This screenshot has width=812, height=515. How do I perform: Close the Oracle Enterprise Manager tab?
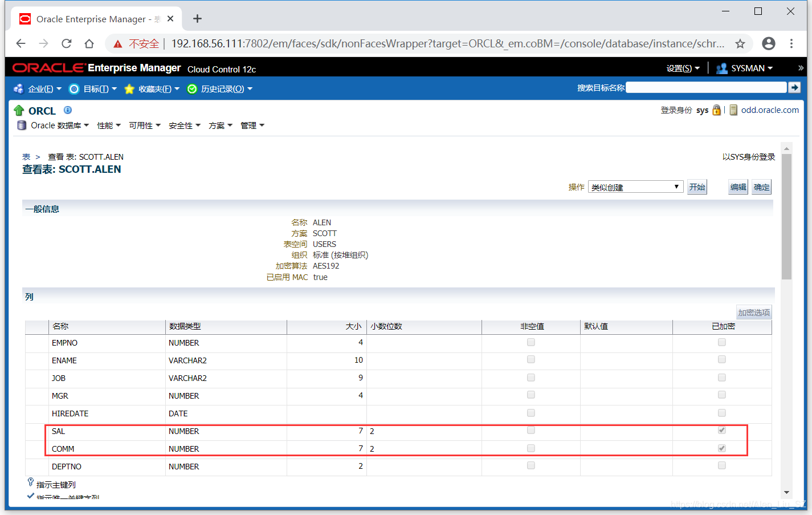pyautogui.click(x=170, y=19)
